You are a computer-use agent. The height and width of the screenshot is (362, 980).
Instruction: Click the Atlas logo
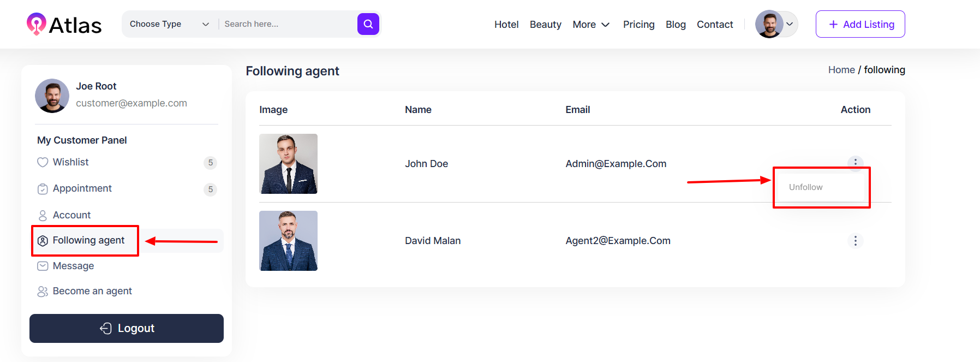pyautogui.click(x=64, y=25)
